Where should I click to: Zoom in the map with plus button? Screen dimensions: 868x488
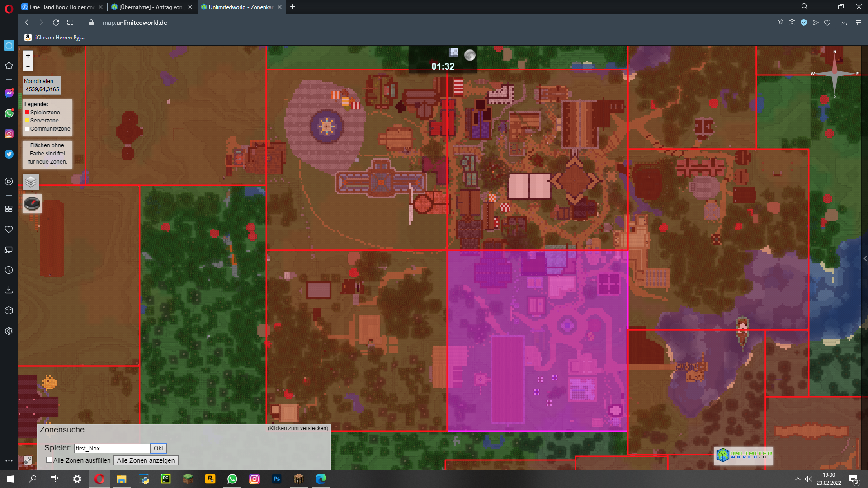click(28, 56)
